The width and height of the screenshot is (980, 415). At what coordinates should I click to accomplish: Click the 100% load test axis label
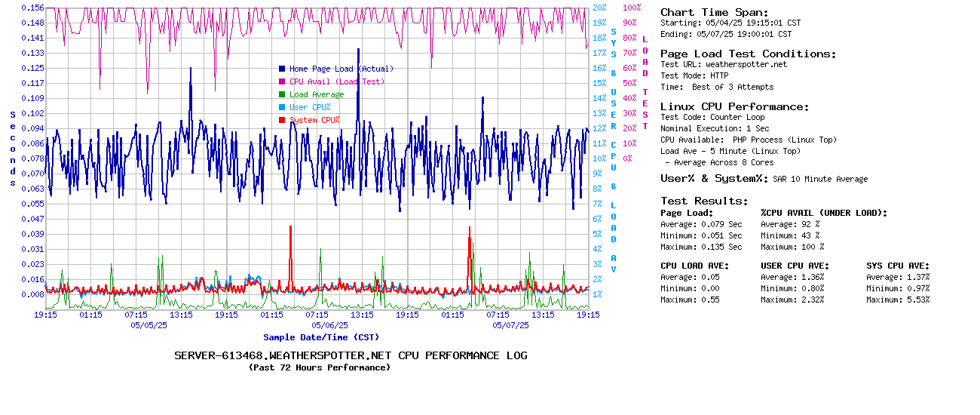click(632, 8)
